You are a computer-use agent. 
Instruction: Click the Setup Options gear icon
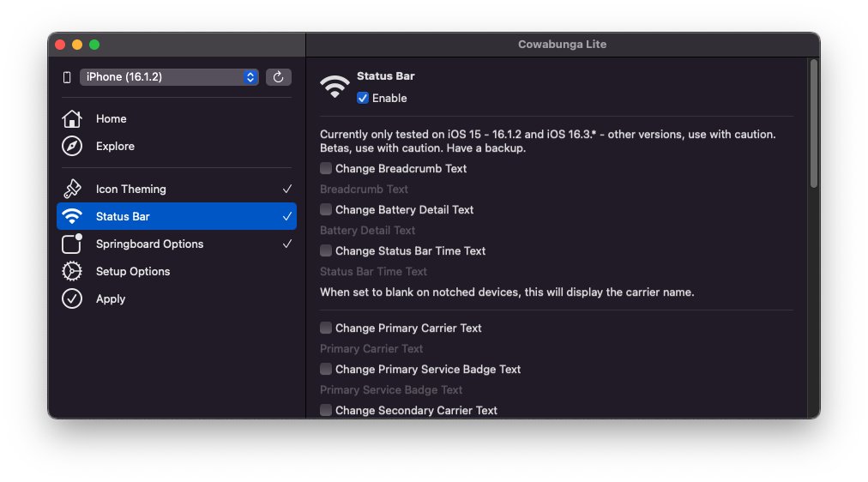[72, 271]
